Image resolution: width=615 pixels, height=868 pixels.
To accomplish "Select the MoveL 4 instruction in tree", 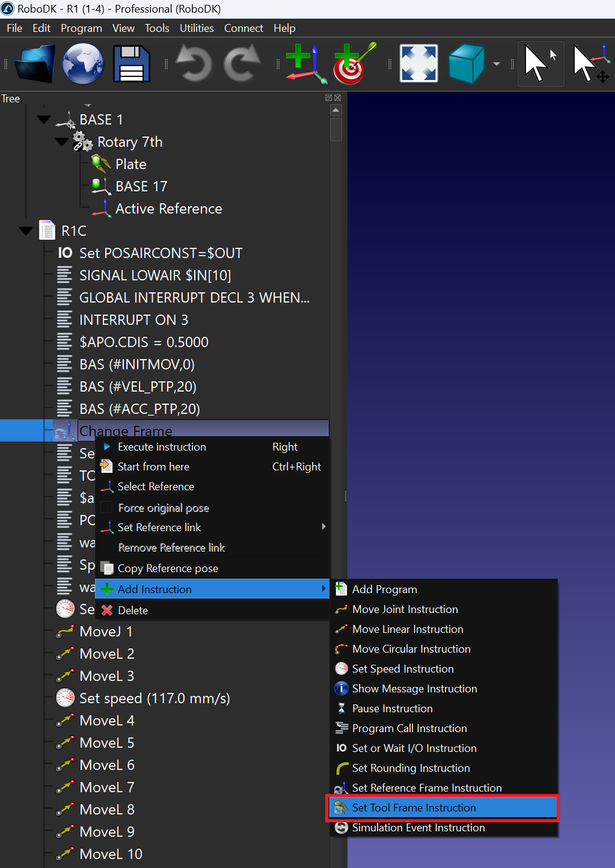I will point(106,721).
